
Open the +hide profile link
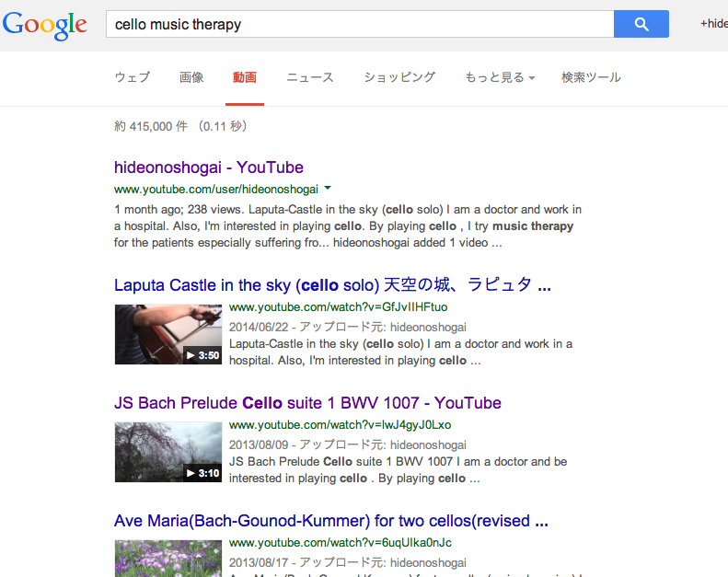coord(713,23)
